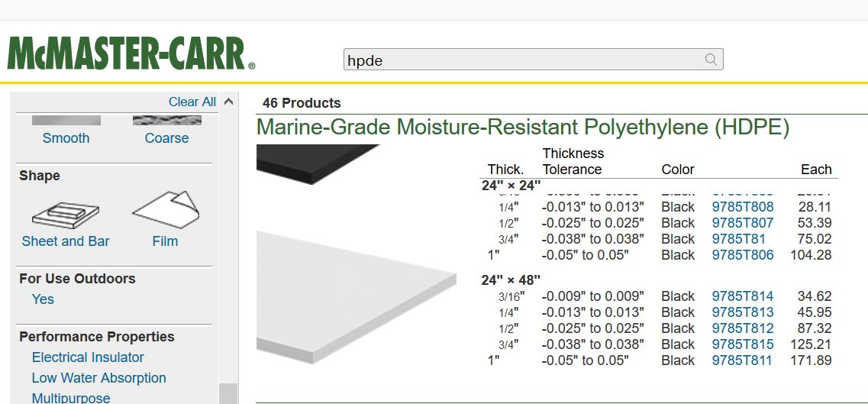Image resolution: width=868 pixels, height=404 pixels.
Task: Click the For Use Outdoors heading
Action: coord(77,279)
